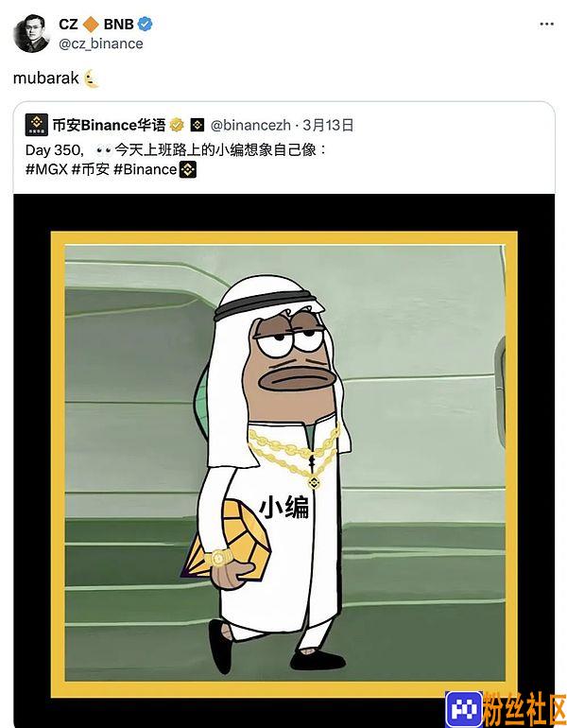Click the gold verified badge beside Binance华语
Viewport: 567px width, 728px height.
[x=177, y=125]
